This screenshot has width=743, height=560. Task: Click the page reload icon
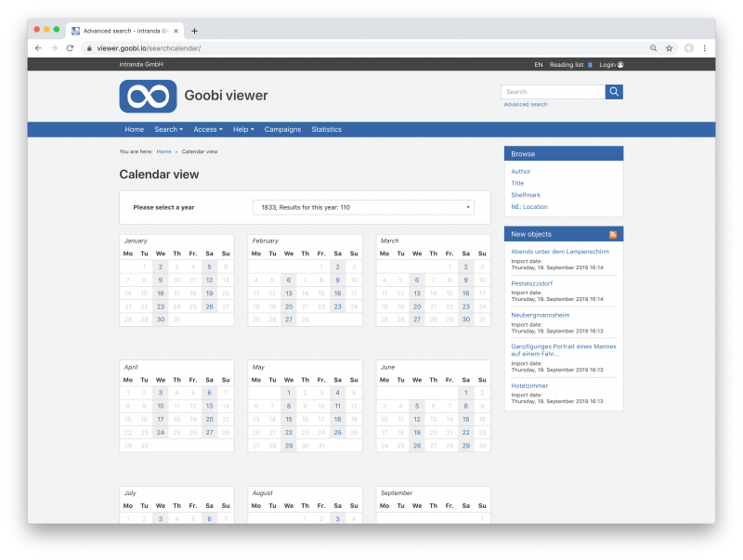(x=71, y=47)
